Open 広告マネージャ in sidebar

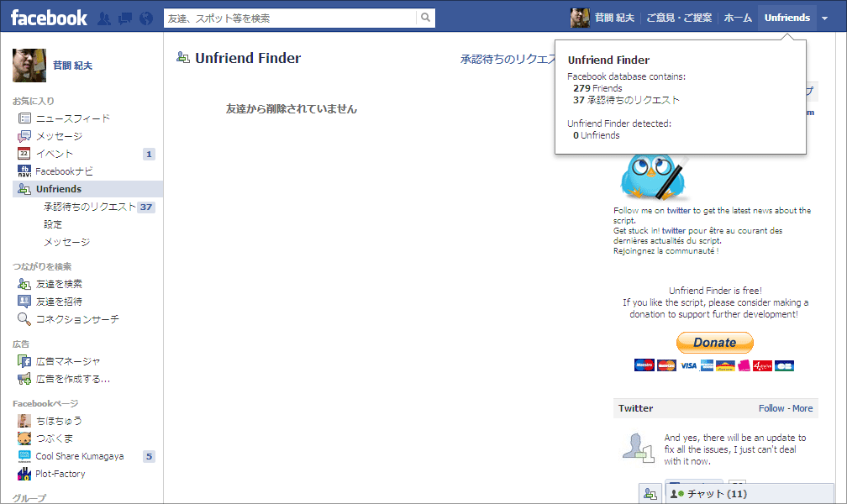pos(68,361)
